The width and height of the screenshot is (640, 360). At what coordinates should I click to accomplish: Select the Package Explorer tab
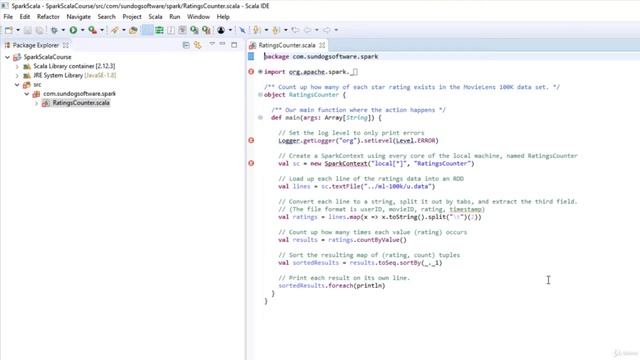[x=36, y=45]
